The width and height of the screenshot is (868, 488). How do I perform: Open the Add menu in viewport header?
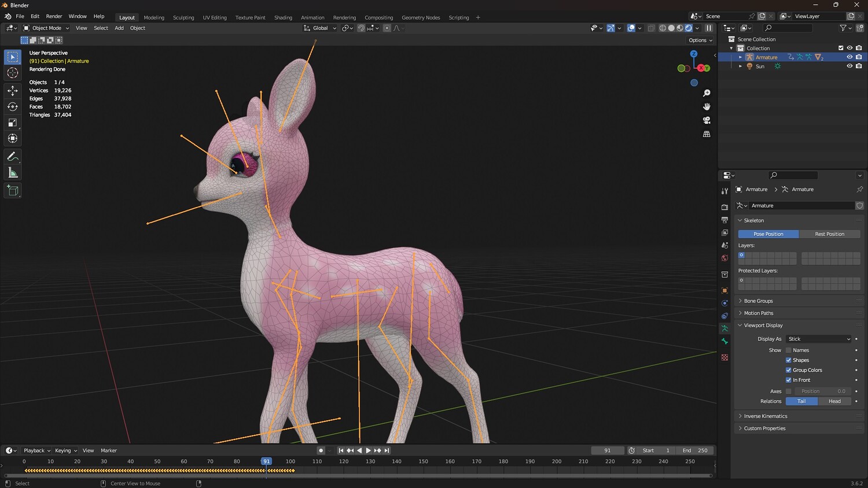(119, 28)
